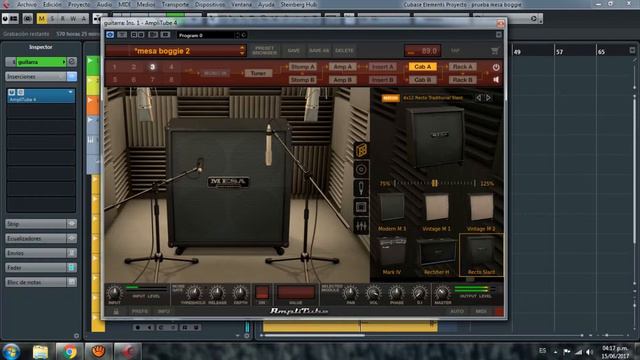Click the lock icon at AmpliTube bottom
Viewport: 640px width, 360px height.
click(116, 311)
